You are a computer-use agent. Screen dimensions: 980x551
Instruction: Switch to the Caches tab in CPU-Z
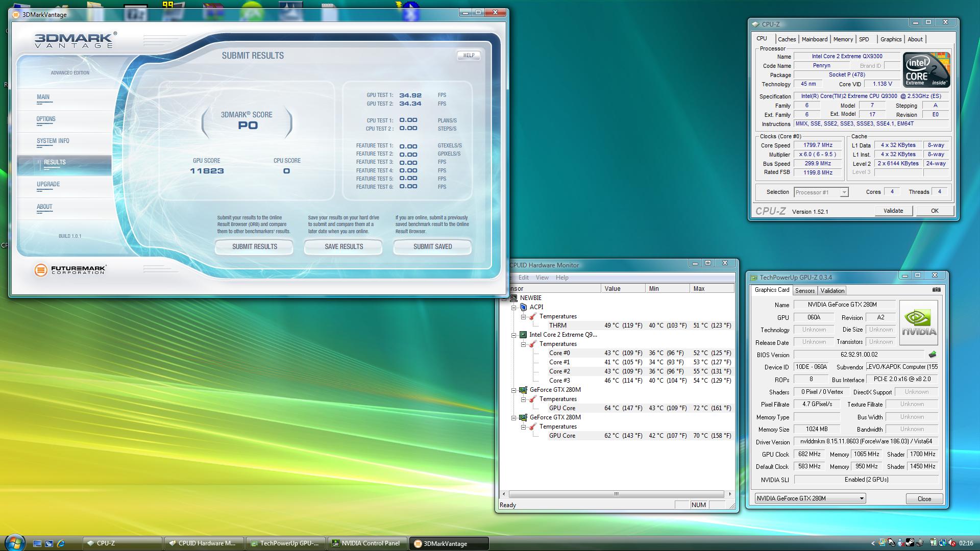pos(787,39)
